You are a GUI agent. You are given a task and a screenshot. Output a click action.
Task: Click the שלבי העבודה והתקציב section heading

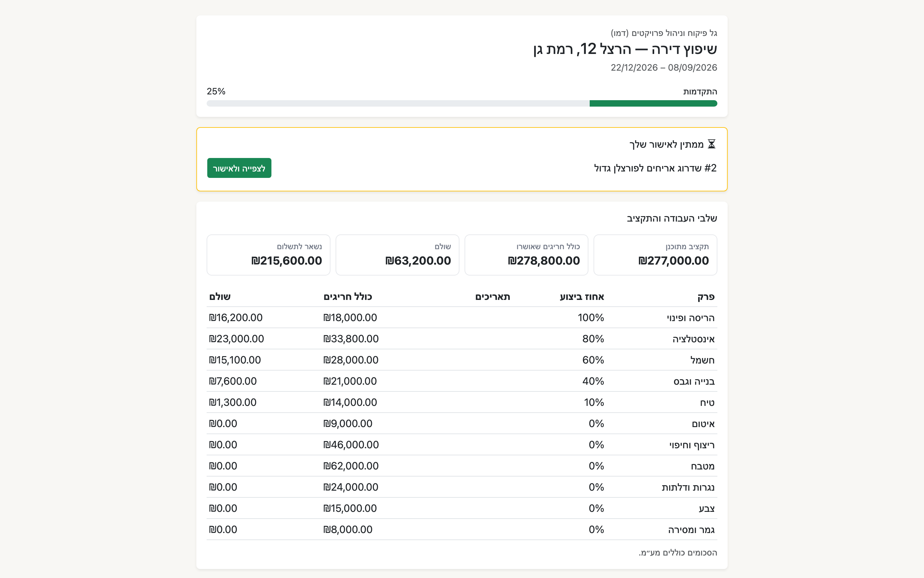point(672,218)
